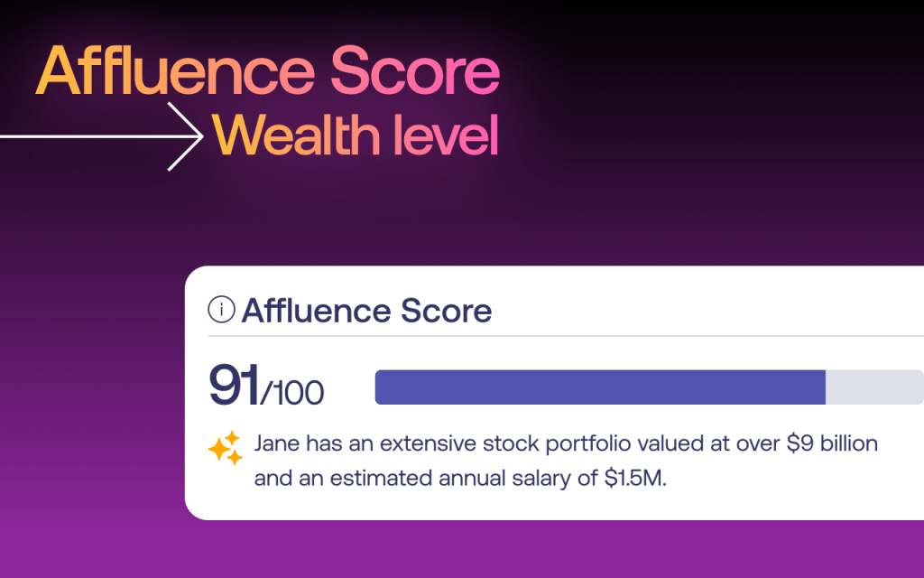Click the word 'extensive' in the summary
924x578 pixels.
428,443
